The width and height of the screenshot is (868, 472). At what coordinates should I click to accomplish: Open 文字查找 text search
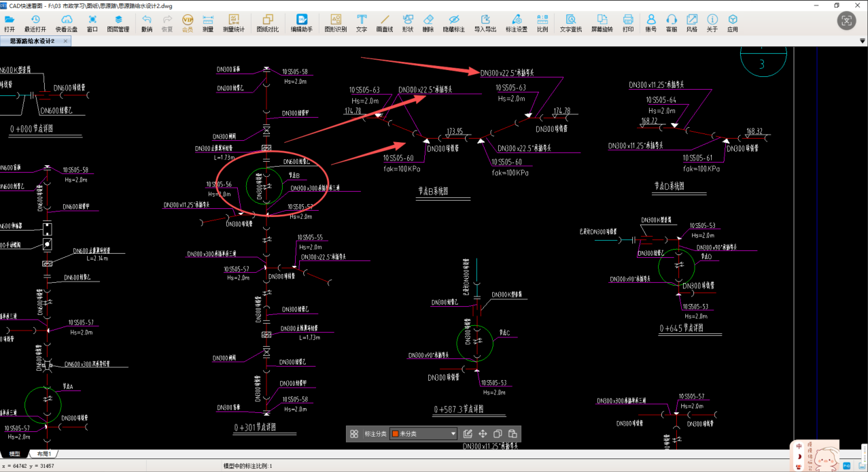pos(571,24)
